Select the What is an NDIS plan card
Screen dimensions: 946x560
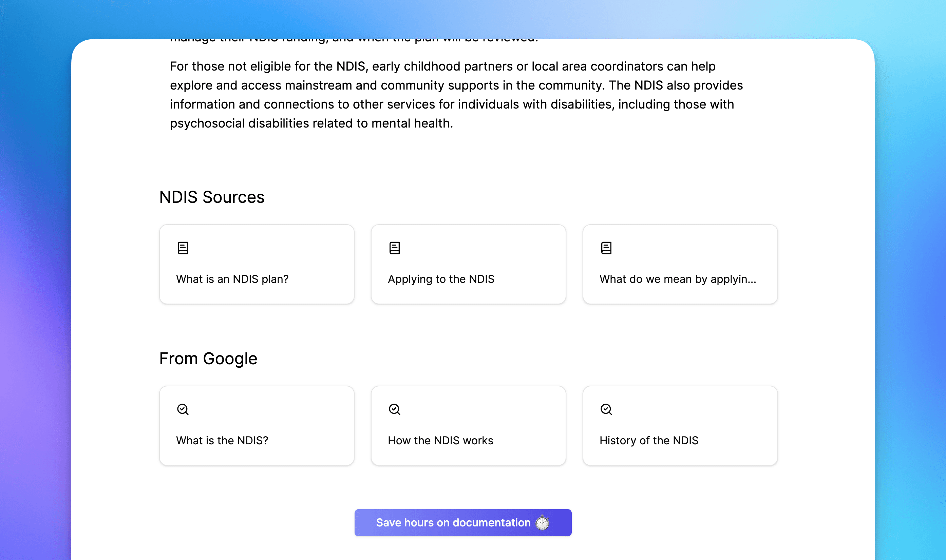[x=257, y=264]
